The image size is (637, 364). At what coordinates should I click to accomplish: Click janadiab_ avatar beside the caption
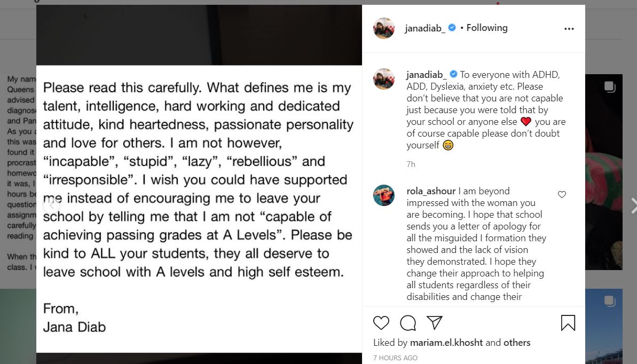384,79
